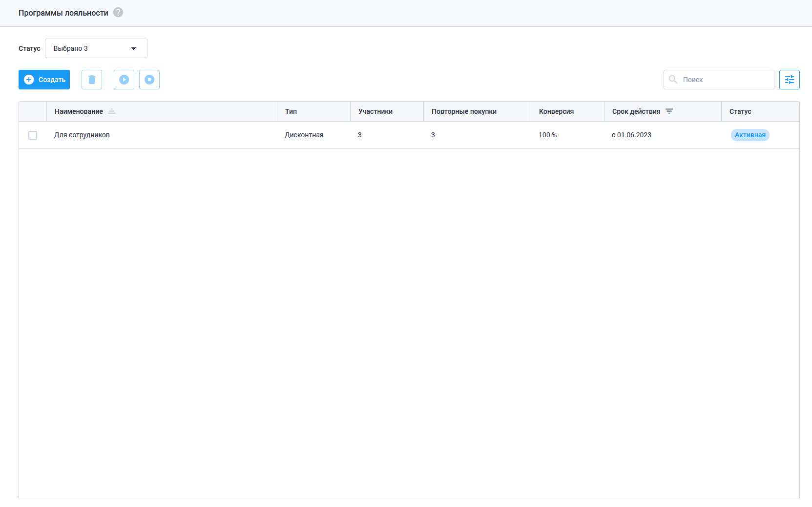This screenshot has width=812, height=507.
Task: Click the dropdown arrow next to Выбрано 3
Action: pyautogui.click(x=134, y=48)
